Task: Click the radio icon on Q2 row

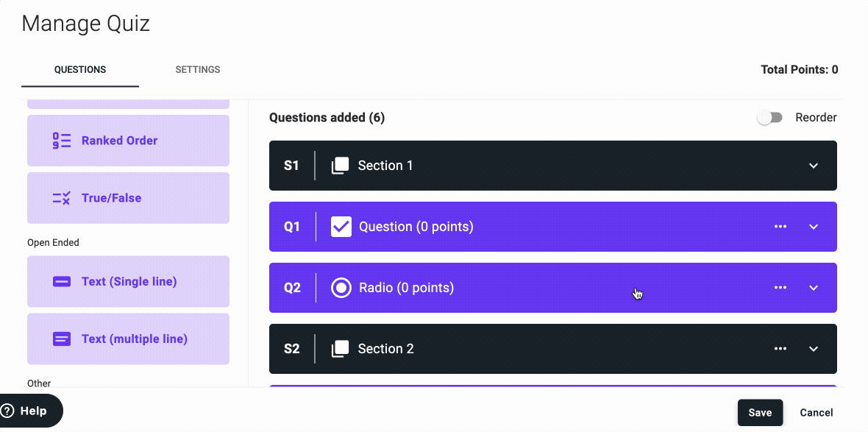Action: point(341,288)
